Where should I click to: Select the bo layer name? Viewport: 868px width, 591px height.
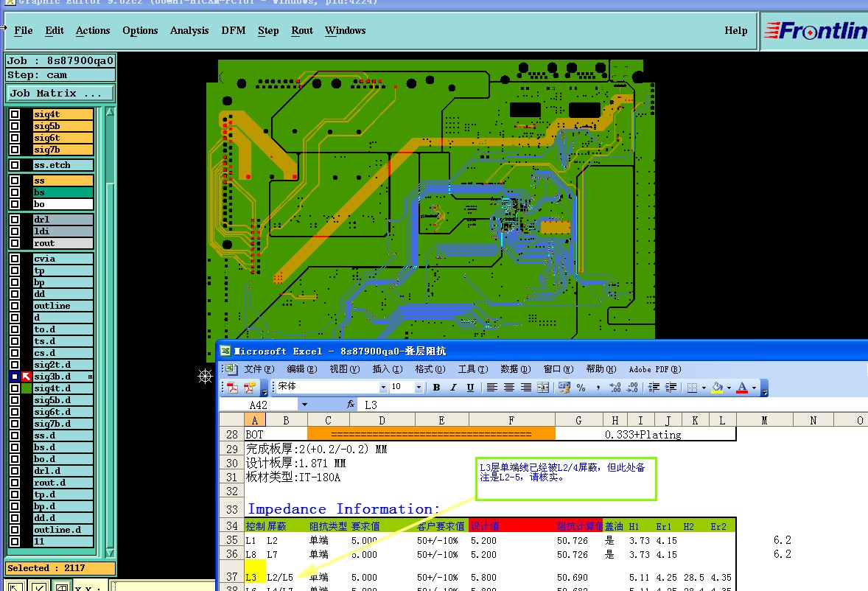pos(63,204)
